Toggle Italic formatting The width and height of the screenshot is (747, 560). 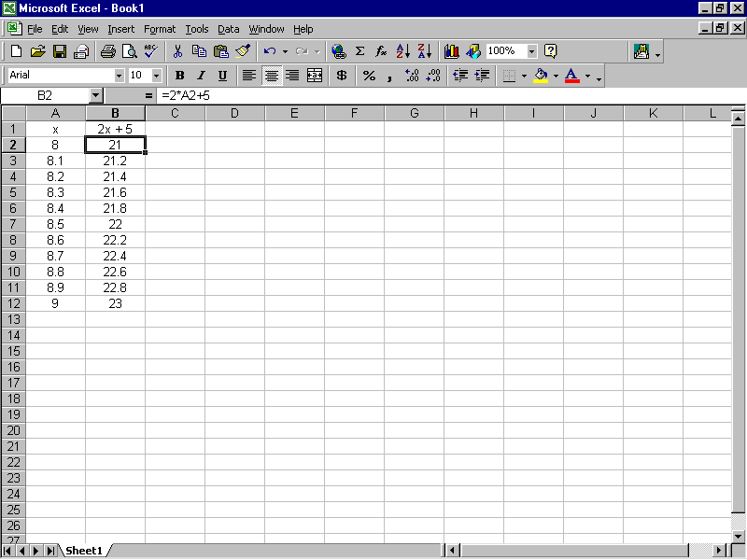tap(201, 76)
